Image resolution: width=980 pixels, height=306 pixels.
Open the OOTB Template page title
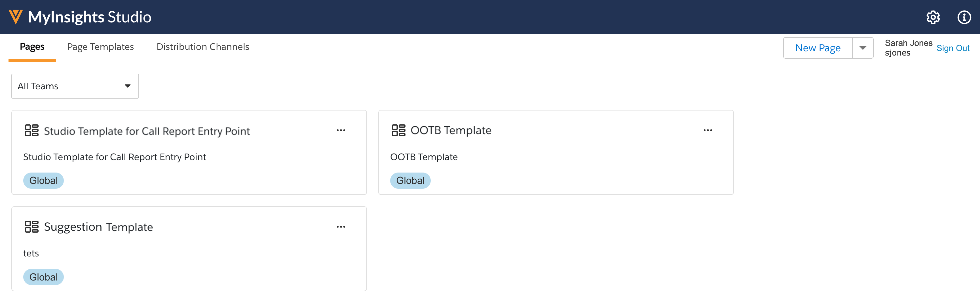451,130
